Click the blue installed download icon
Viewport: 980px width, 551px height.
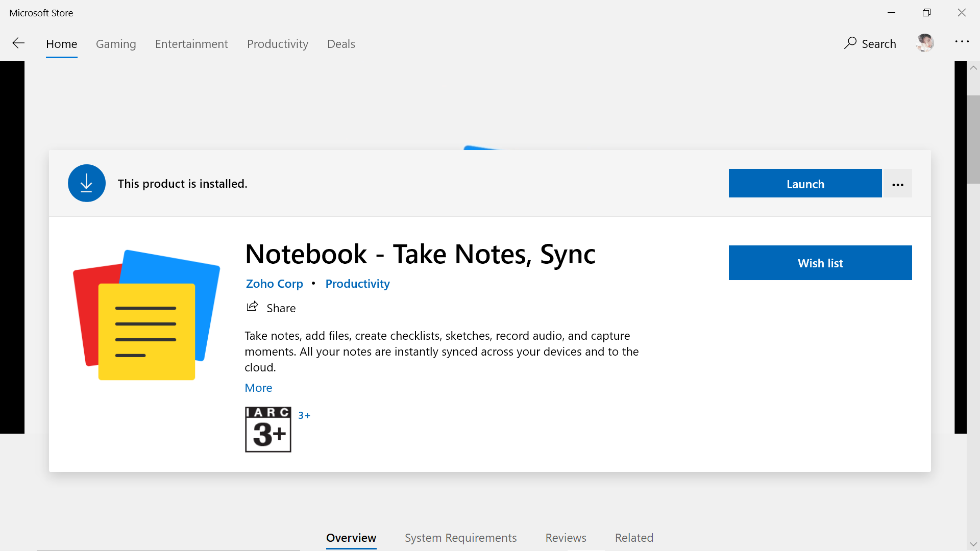(87, 183)
